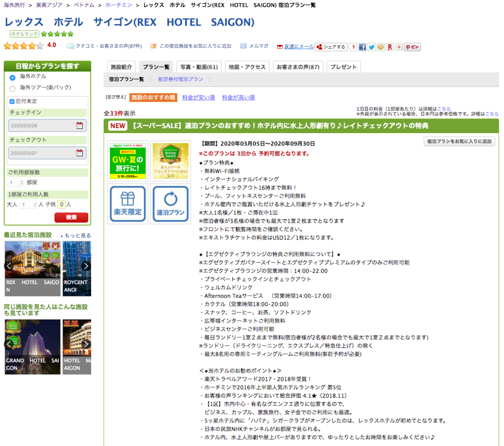504x446 pixels.
Task: Select the 航空券付宿泊プラン sub-tab
Action: (181, 79)
